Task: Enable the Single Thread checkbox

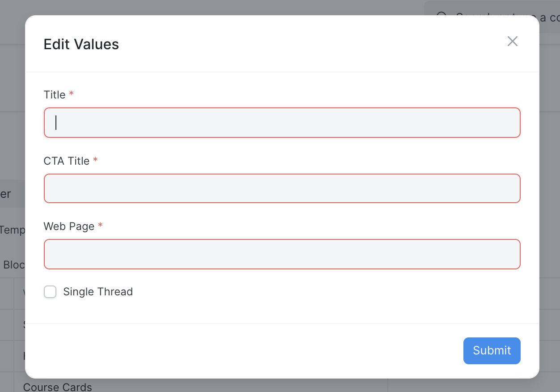Action: pyautogui.click(x=50, y=291)
